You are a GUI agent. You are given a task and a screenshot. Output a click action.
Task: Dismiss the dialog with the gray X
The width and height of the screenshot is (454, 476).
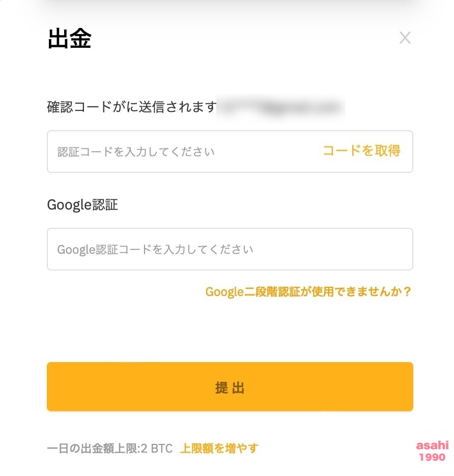coord(405,38)
